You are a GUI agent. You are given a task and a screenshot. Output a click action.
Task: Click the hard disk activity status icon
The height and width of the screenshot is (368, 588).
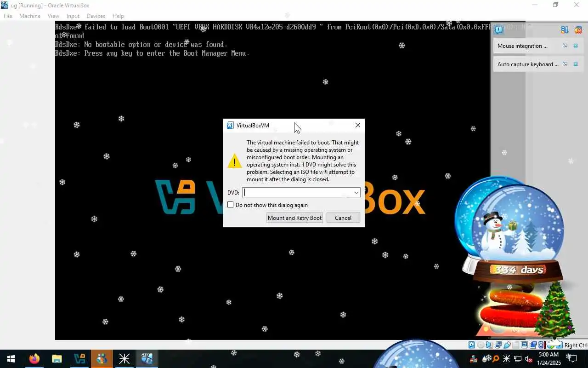(472, 345)
